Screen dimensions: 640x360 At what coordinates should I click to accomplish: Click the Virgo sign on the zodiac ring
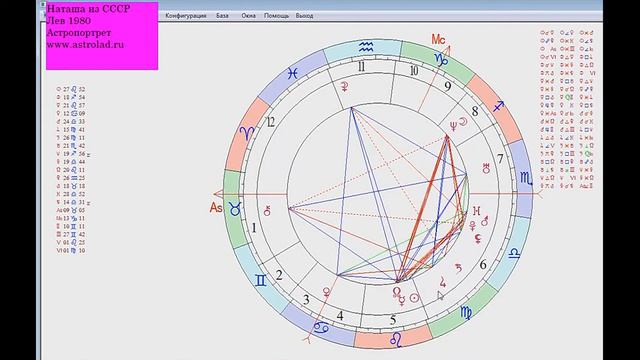point(466,313)
